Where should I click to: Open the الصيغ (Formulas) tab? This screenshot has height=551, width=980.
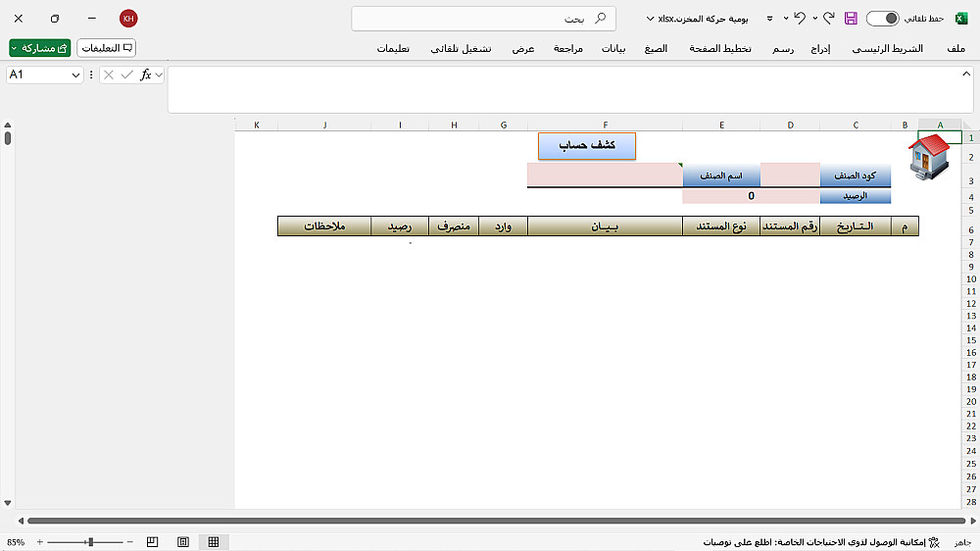656,48
